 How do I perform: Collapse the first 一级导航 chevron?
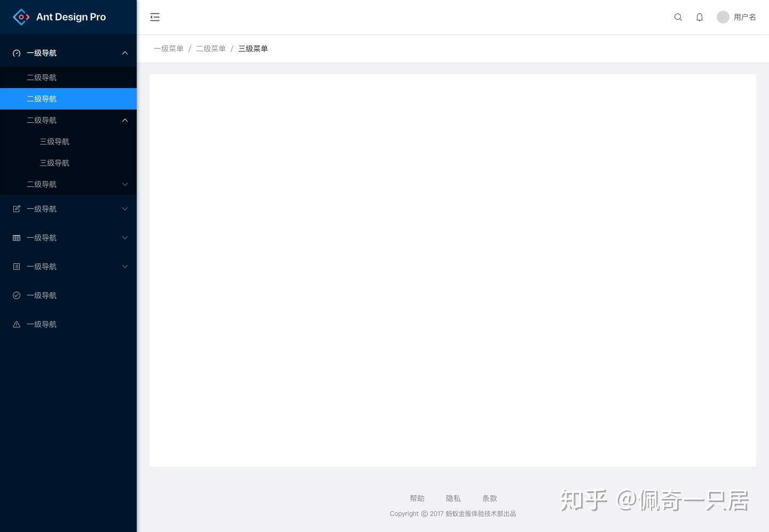tap(125, 53)
